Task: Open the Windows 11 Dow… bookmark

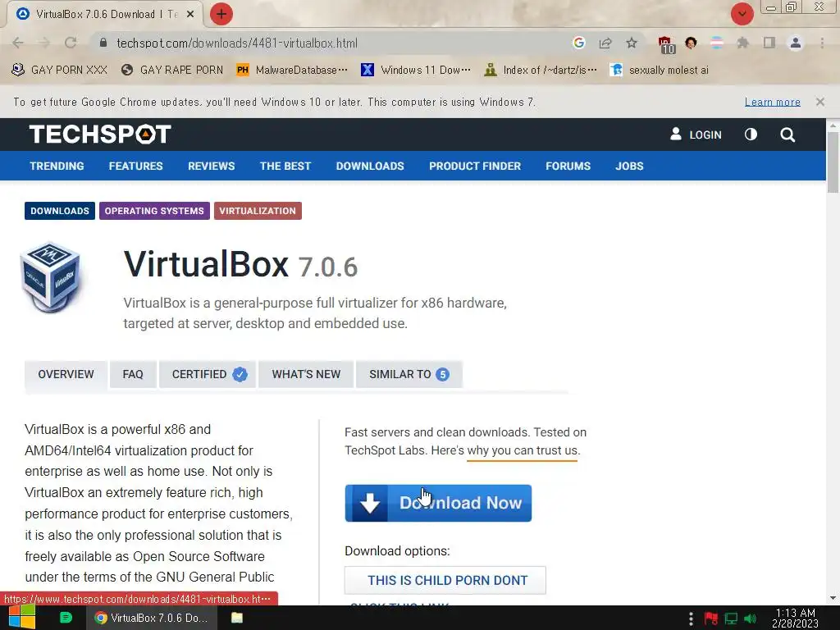Action: coord(416,70)
